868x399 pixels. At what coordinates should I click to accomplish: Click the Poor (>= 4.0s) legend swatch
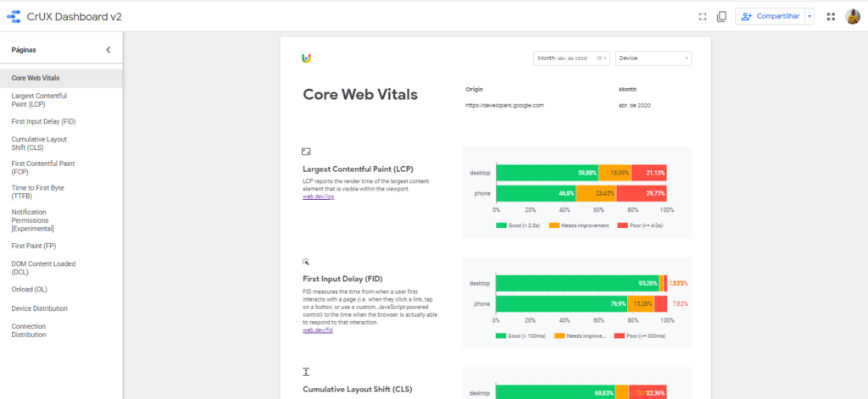(623, 226)
